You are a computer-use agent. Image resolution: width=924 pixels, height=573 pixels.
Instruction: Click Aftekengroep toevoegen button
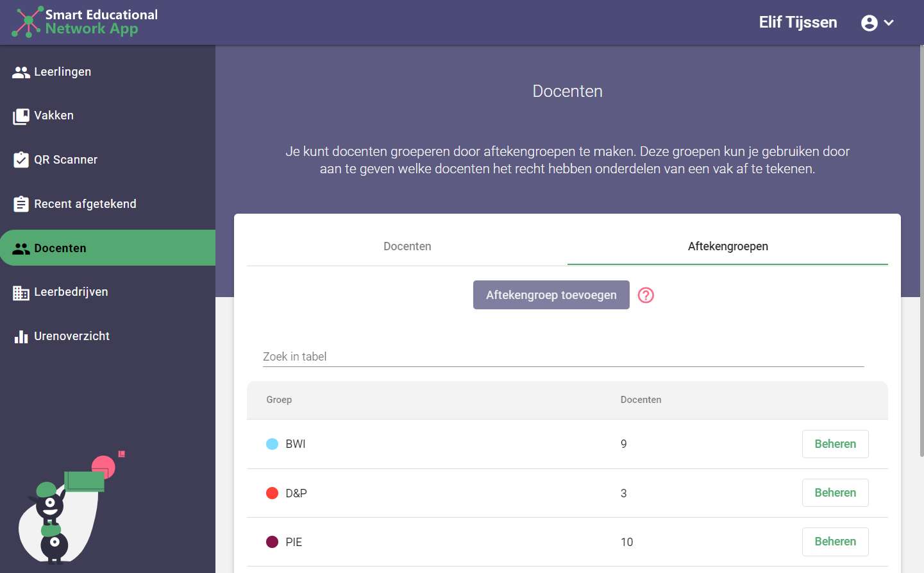coord(551,295)
